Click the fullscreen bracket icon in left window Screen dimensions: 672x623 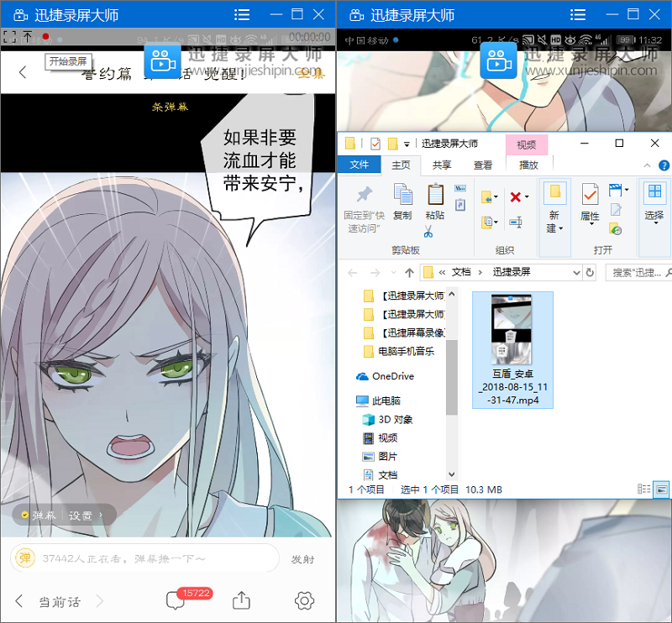tap(9, 37)
